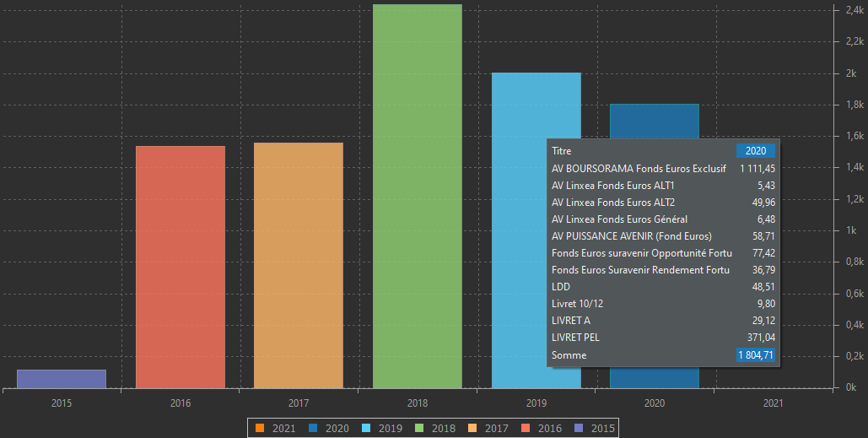
Task: Click the LDD row label
Action: [x=561, y=287]
